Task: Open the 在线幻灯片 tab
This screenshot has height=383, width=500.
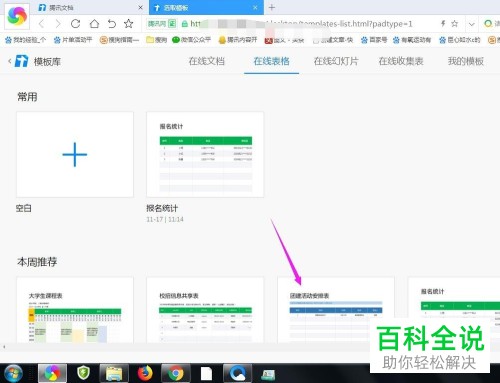Action: (336, 61)
